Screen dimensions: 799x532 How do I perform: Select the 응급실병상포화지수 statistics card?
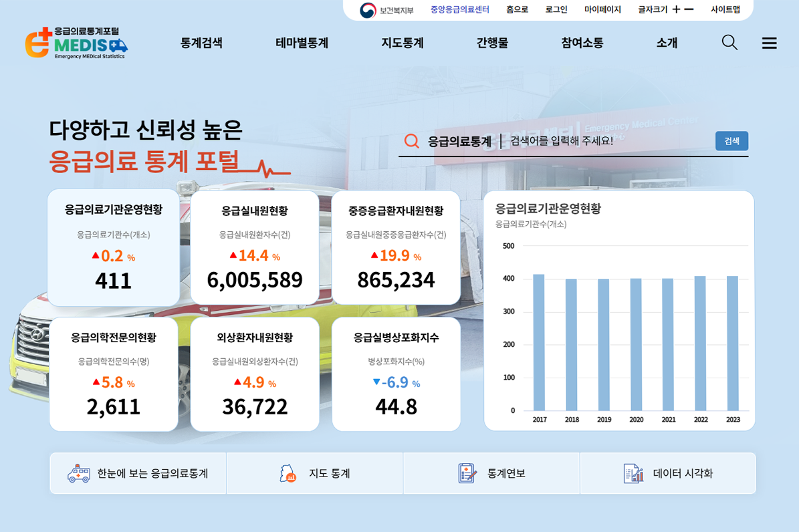click(x=396, y=374)
